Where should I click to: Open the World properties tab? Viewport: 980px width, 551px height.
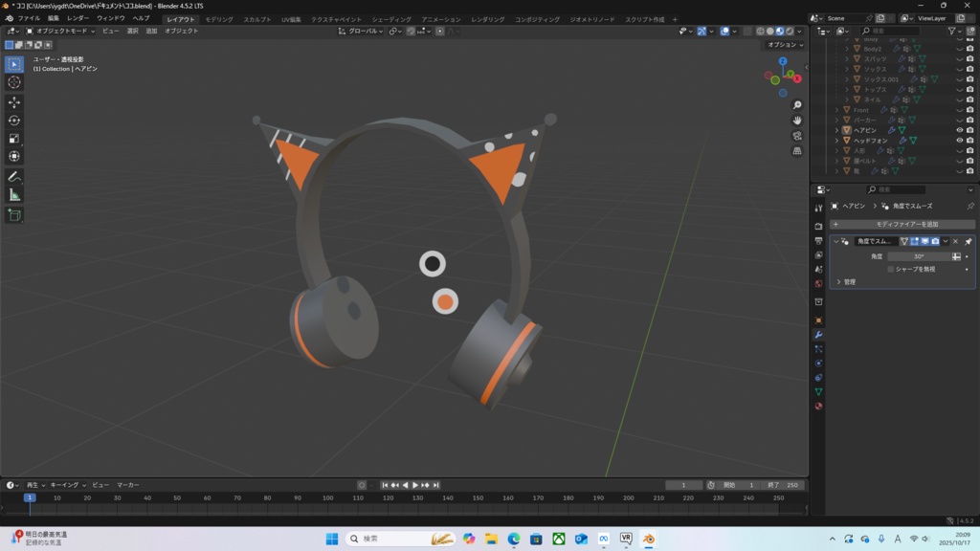point(819,283)
